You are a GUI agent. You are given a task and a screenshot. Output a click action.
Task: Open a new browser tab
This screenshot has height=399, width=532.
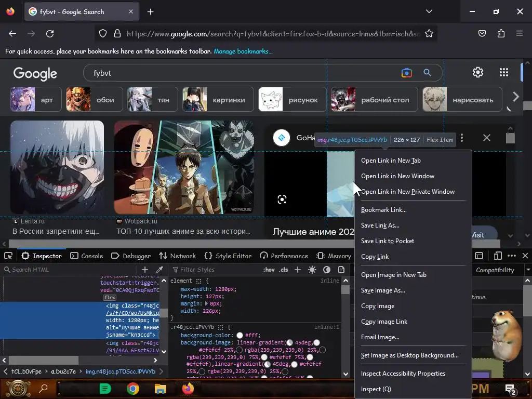(150, 12)
